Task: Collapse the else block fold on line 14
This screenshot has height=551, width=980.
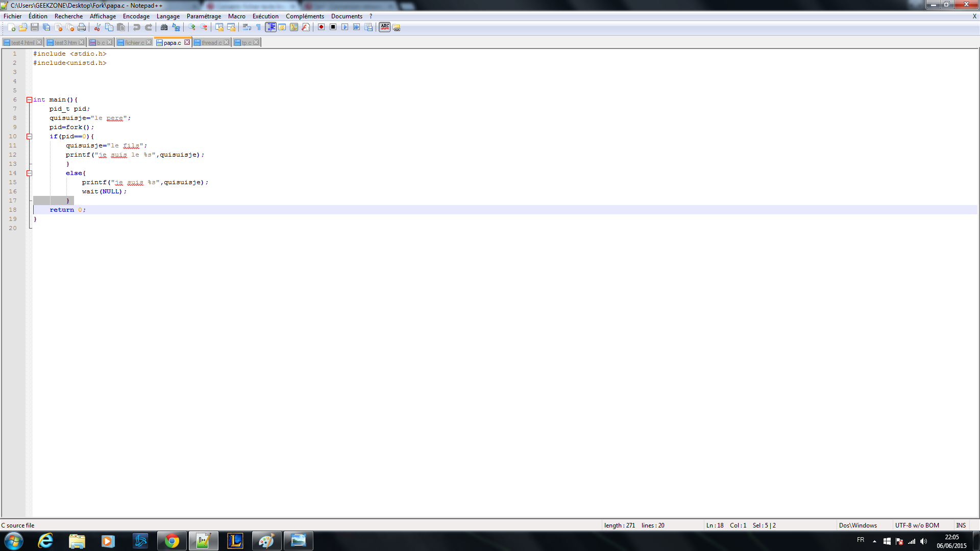Action: coord(29,173)
